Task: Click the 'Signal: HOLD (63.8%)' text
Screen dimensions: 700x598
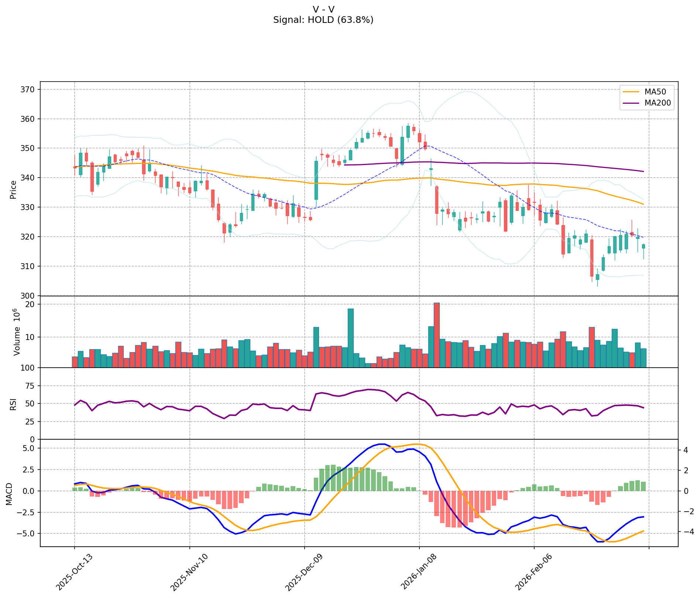Action: click(x=323, y=20)
